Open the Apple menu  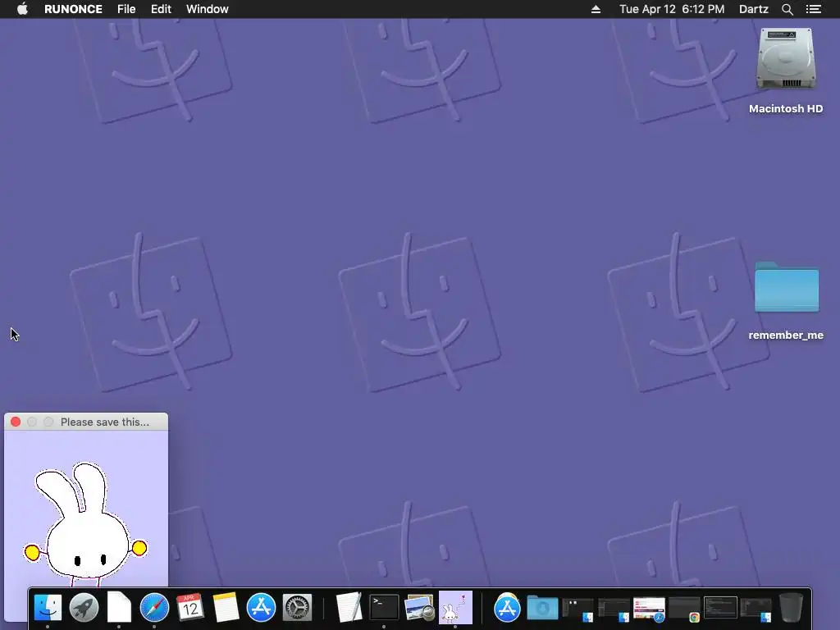point(22,9)
